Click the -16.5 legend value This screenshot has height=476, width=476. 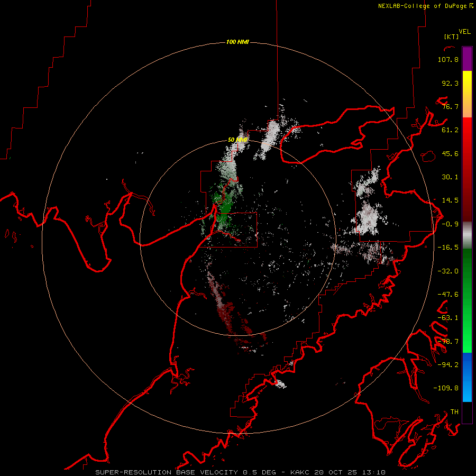point(448,248)
